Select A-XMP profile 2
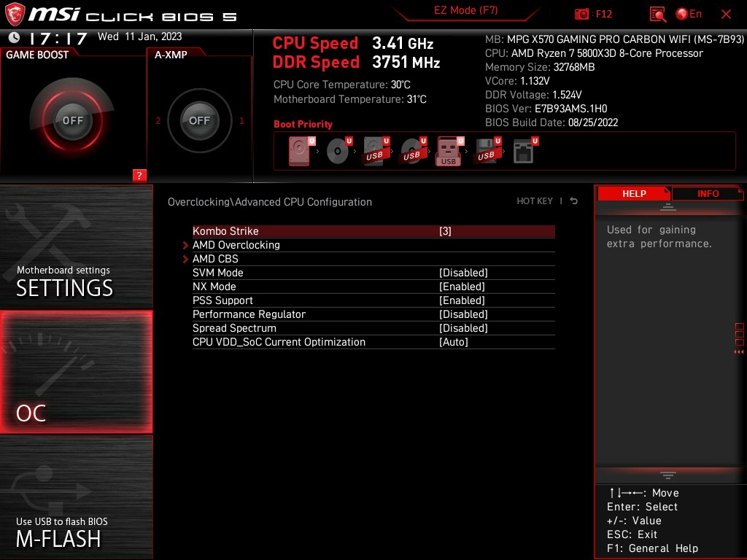This screenshot has width=747, height=560. point(158,120)
